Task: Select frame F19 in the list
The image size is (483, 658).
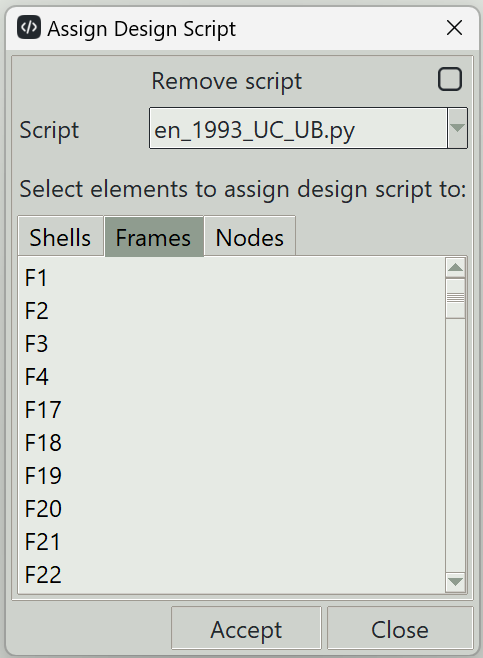Action: coord(232,475)
